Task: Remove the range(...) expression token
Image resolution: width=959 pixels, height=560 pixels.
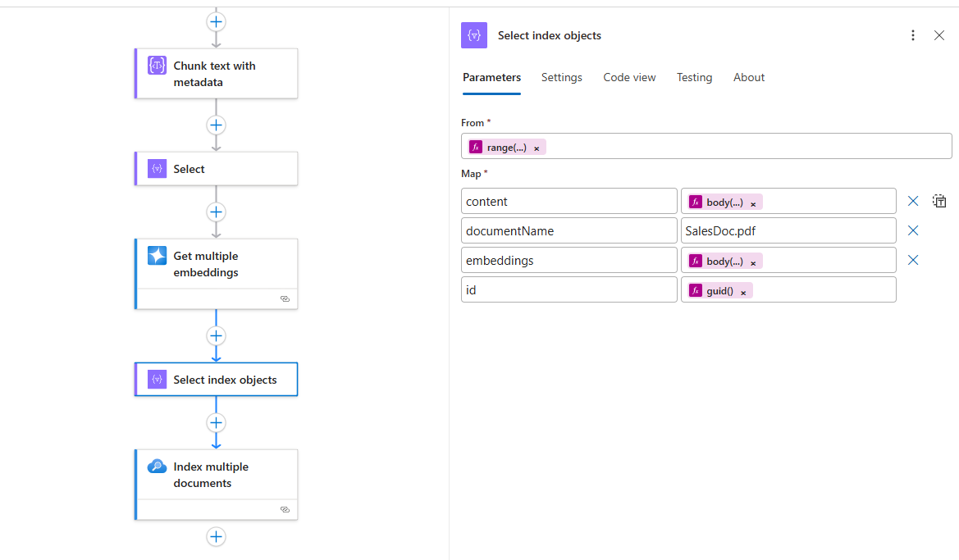Action: (537, 148)
